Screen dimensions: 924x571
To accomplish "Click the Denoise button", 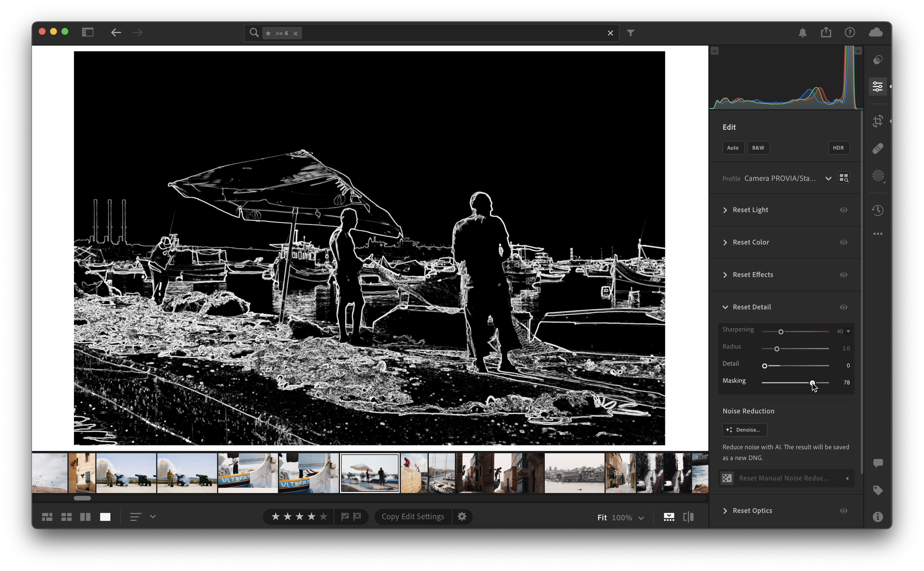I will (x=744, y=430).
